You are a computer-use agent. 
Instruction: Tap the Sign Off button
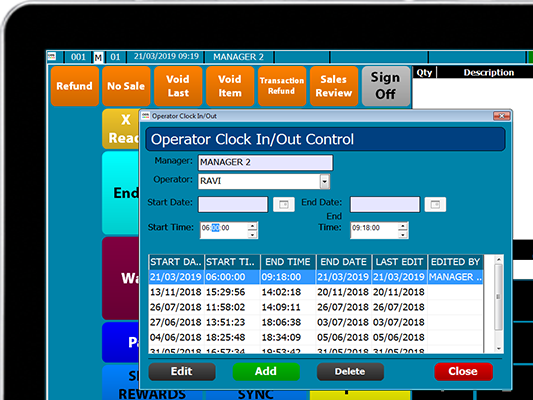(386, 86)
